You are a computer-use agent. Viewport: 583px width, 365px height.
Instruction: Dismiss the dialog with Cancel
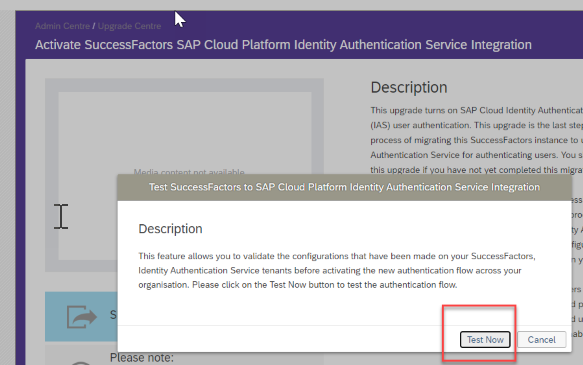(x=541, y=339)
